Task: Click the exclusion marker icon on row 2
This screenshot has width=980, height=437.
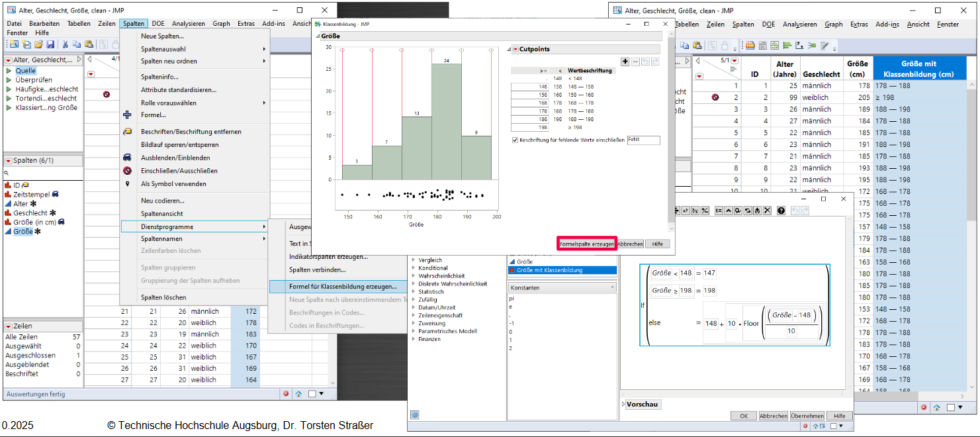Action: click(x=715, y=97)
